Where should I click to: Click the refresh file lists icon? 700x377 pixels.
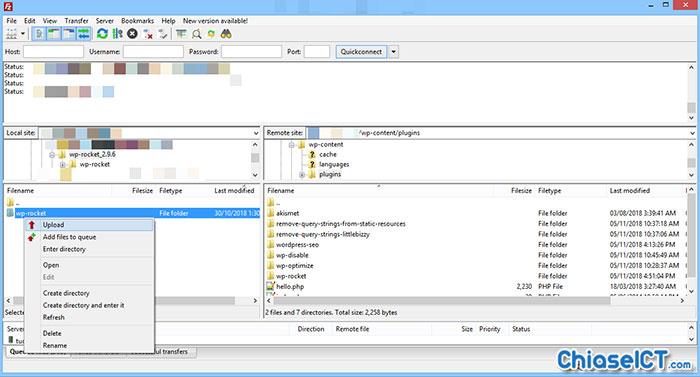[x=102, y=34]
